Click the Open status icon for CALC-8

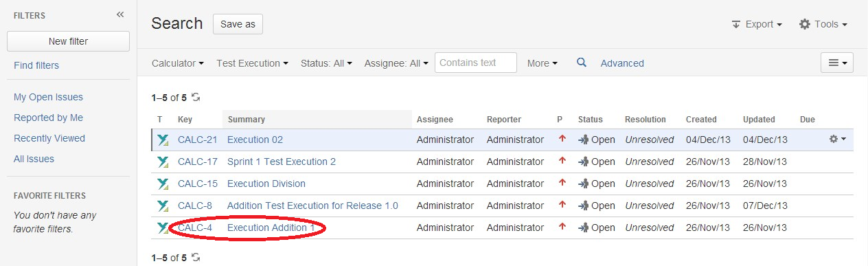584,206
